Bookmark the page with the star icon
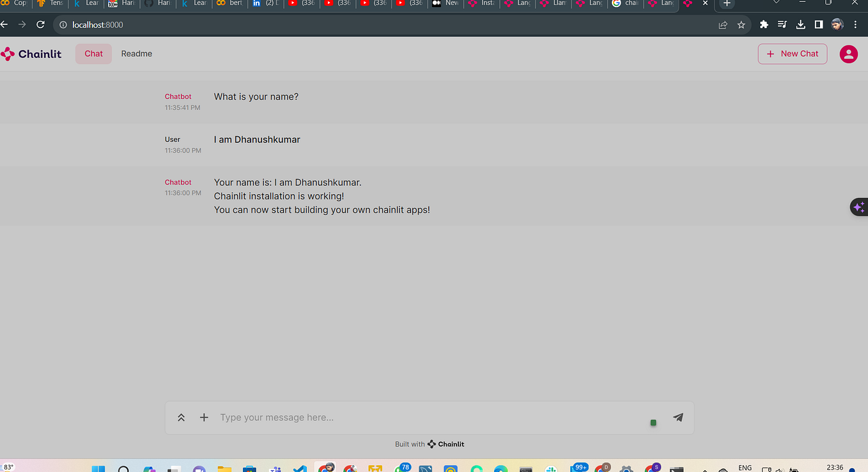Image resolution: width=868 pixels, height=472 pixels. (741, 24)
